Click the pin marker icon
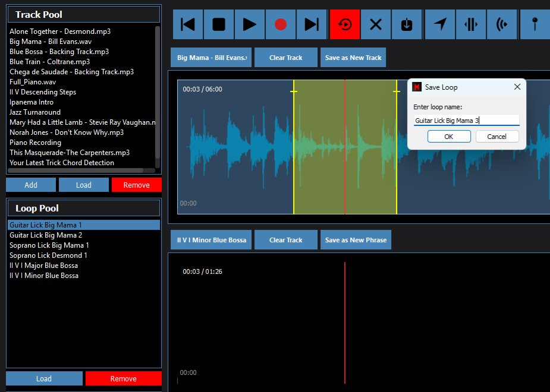The image size is (550, 392). (x=535, y=24)
